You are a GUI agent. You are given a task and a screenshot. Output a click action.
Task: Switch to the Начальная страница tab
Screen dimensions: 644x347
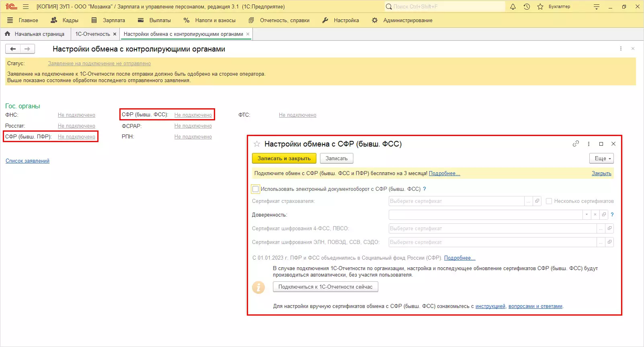(35, 34)
